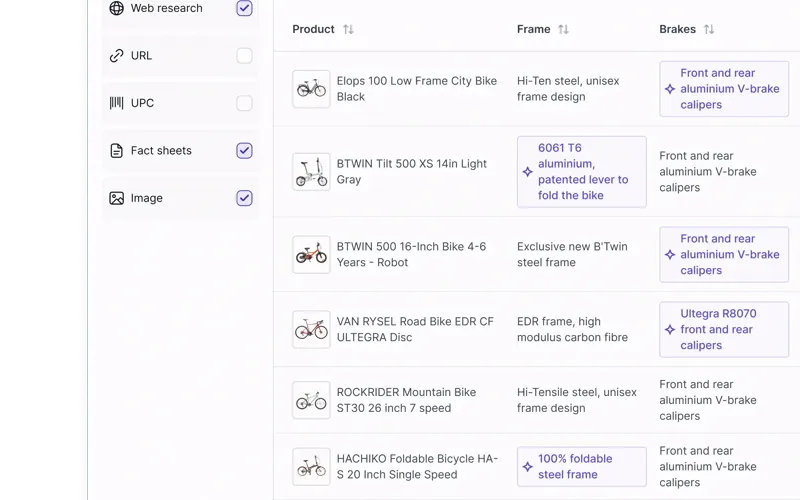Open the BTWIN Tilt 500 folding bike thumbnail

click(311, 171)
